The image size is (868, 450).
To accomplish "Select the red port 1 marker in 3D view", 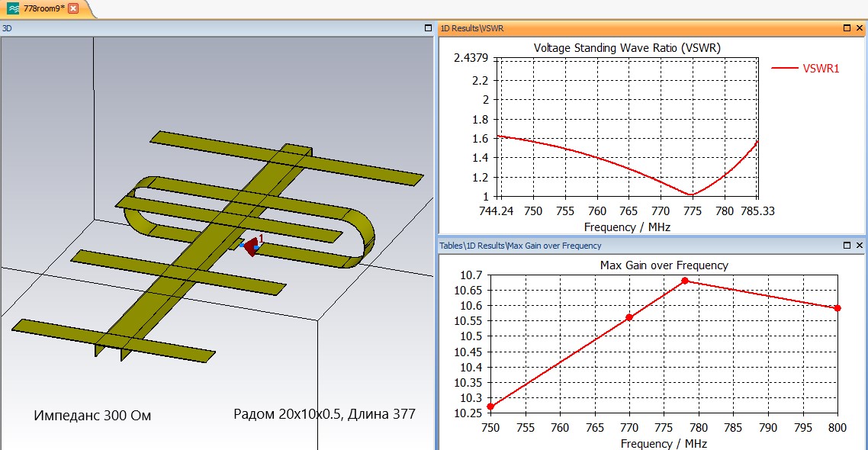I will (x=252, y=246).
